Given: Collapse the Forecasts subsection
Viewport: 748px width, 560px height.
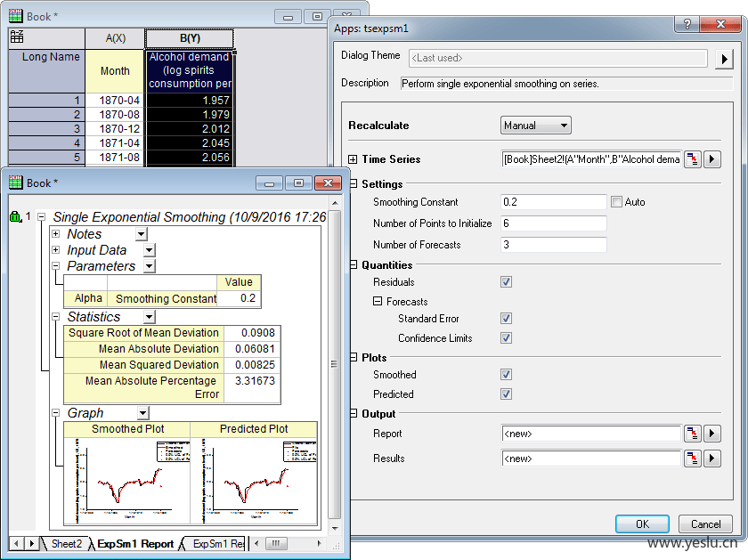Looking at the screenshot, I should pos(378,302).
